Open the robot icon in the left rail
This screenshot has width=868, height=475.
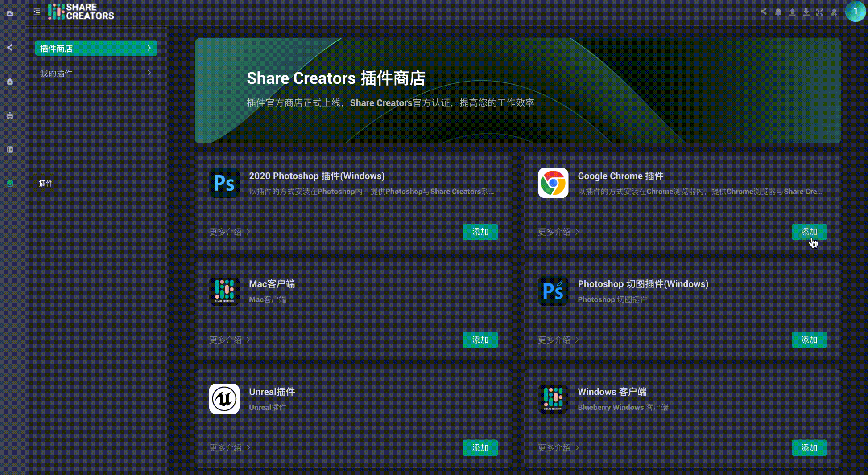pos(10,115)
